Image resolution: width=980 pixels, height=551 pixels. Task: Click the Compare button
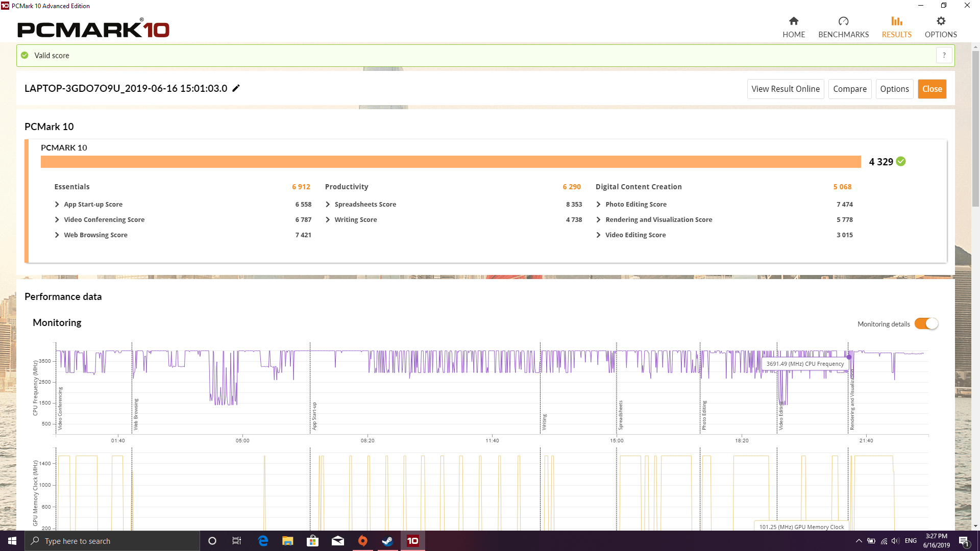(x=849, y=88)
